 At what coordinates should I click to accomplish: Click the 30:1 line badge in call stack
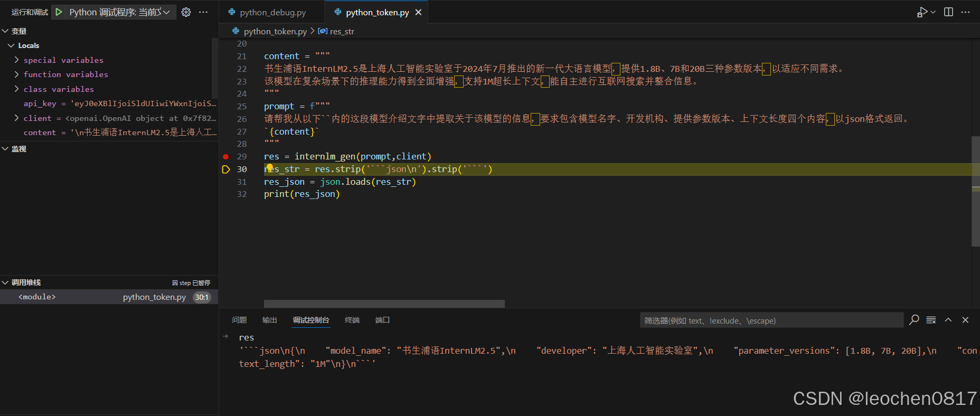click(x=202, y=297)
